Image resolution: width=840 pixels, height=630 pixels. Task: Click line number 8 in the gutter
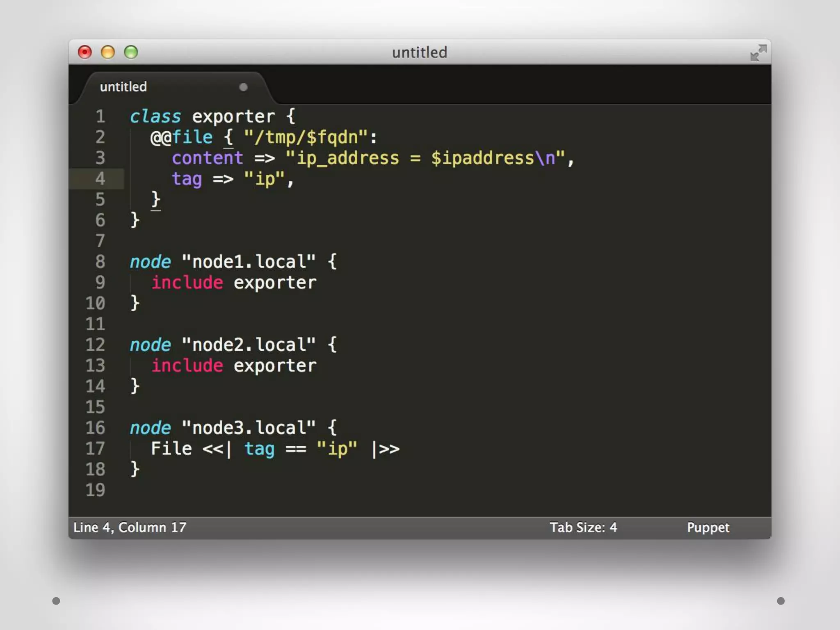[x=100, y=262]
